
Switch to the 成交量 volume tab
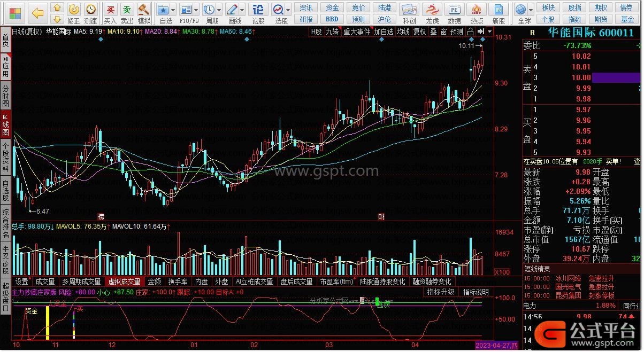45,281
